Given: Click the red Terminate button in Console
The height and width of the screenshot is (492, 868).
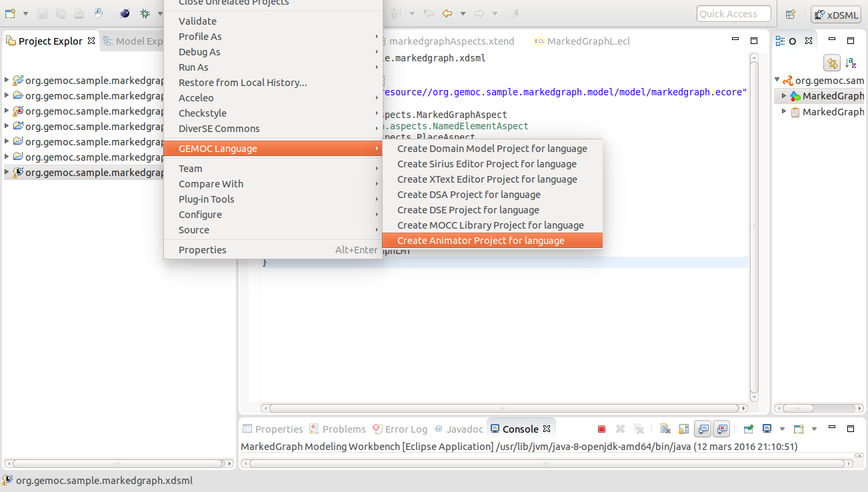Looking at the screenshot, I should point(601,429).
